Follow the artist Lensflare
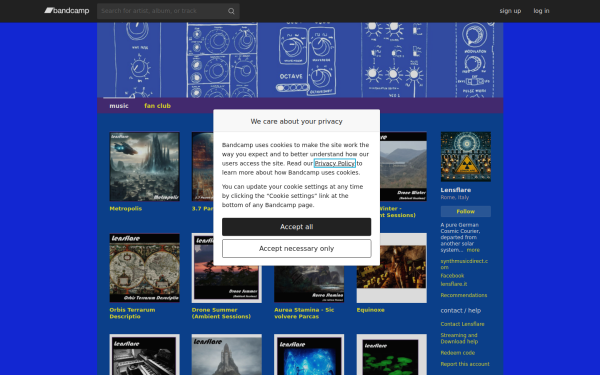Image resolution: width=600 pixels, height=375 pixels. click(x=465, y=211)
